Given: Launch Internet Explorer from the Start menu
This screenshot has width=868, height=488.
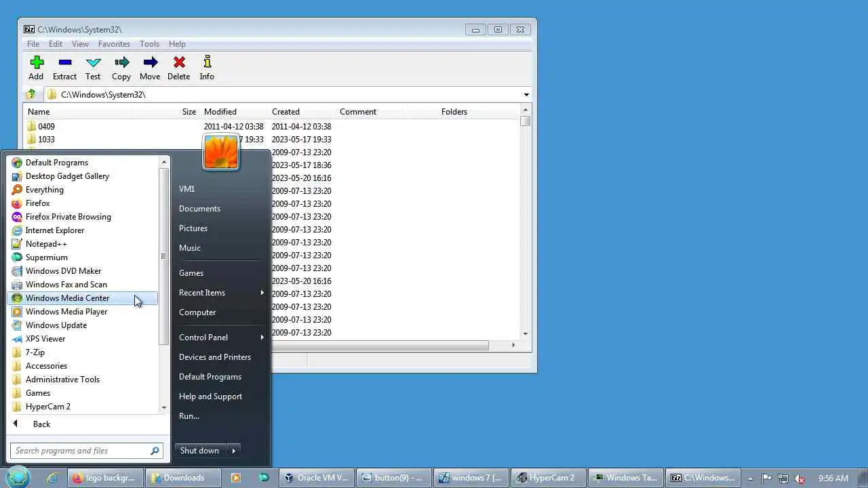Looking at the screenshot, I should coord(82,230).
